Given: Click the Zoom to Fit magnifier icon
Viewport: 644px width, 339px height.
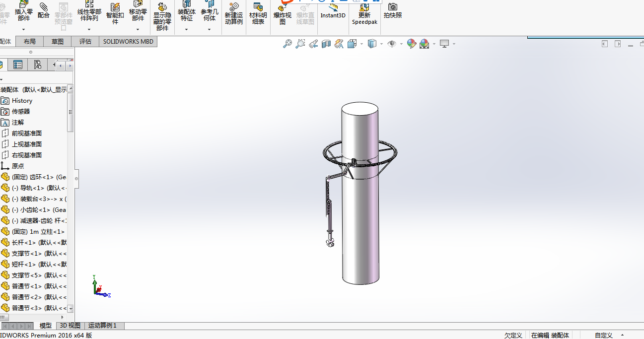Looking at the screenshot, I should pos(287,44).
